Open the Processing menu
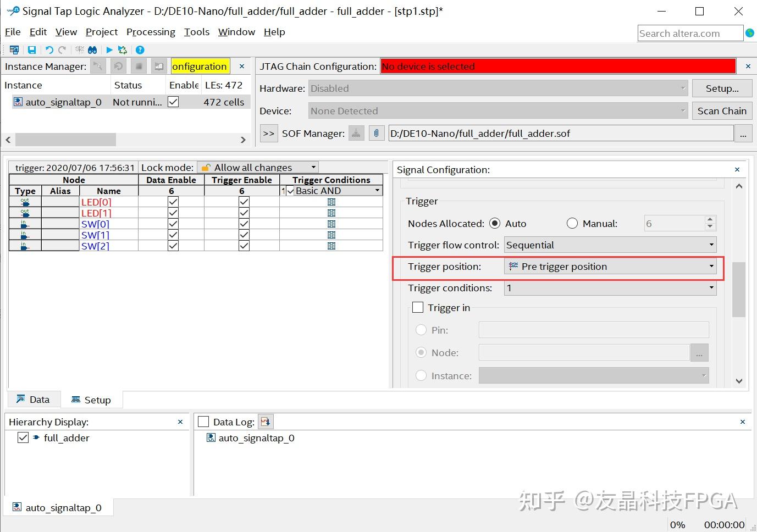The image size is (757, 532). click(151, 32)
